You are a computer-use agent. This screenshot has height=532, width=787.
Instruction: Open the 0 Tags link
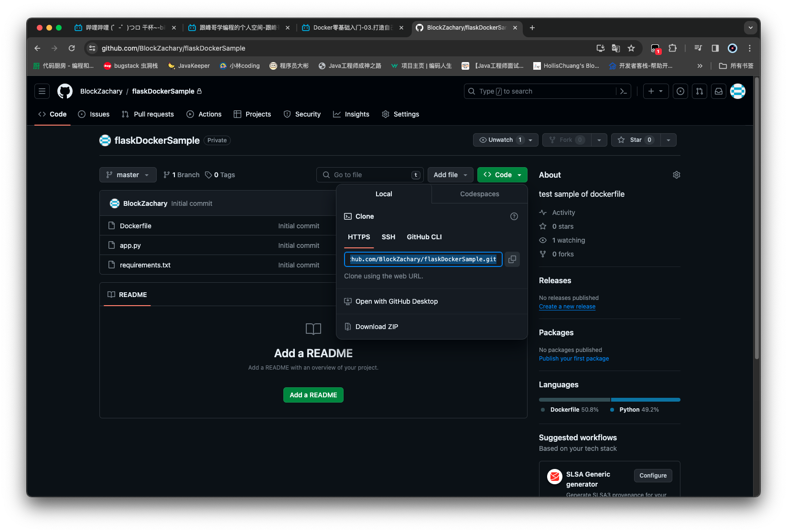pyautogui.click(x=220, y=175)
